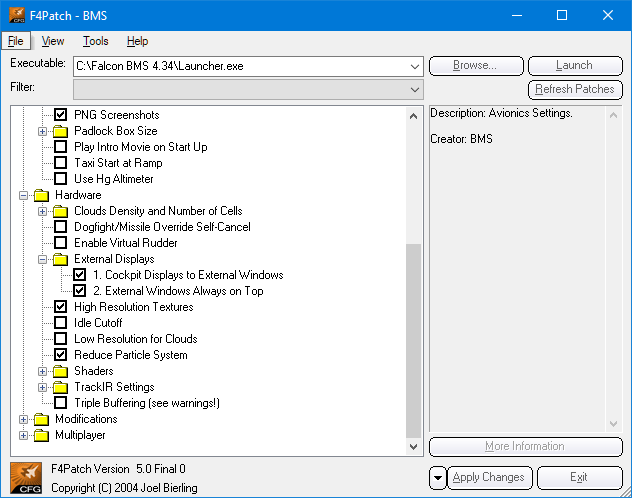This screenshot has width=632, height=498.
Task: Click the Hardware folder icon
Action: pyautogui.click(x=41, y=195)
